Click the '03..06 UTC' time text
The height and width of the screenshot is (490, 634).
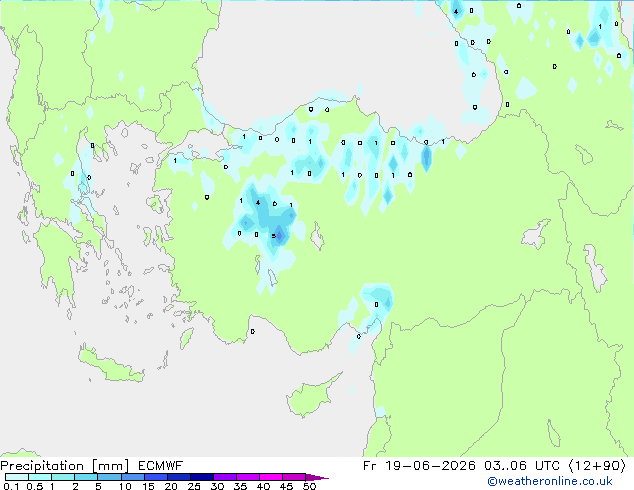tap(522, 466)
